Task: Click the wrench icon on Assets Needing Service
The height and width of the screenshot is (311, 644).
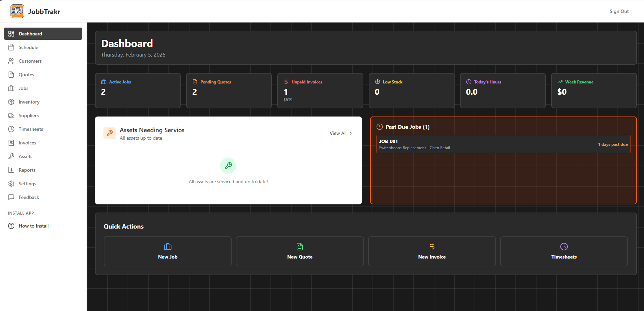Action: [110, 133]
